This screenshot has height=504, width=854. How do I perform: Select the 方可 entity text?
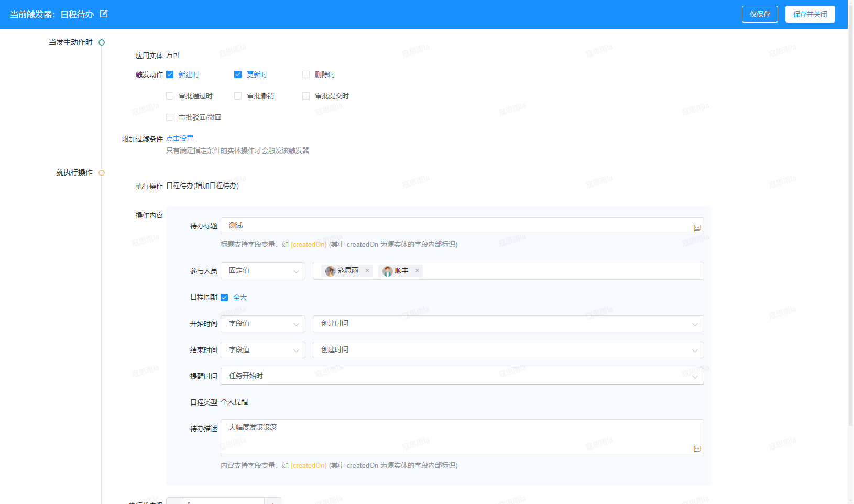pyautogui.click(x=173, y=55)
